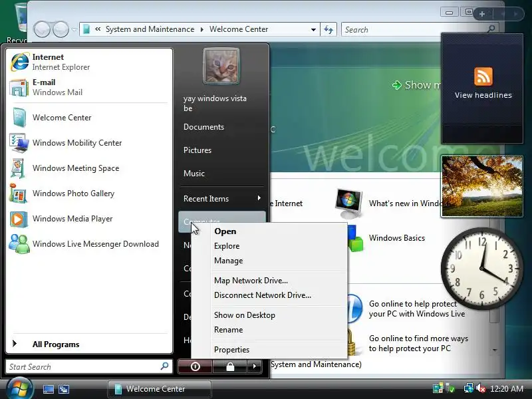Click the network tray icon
Viewport: 532px width, 399px height.
tap(469, 388)
